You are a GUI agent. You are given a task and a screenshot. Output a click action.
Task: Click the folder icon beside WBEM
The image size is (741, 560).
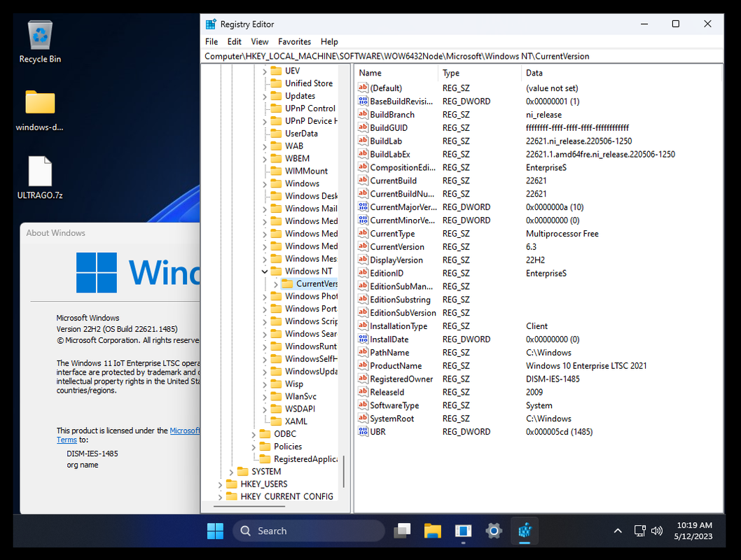tap(276, 158)
